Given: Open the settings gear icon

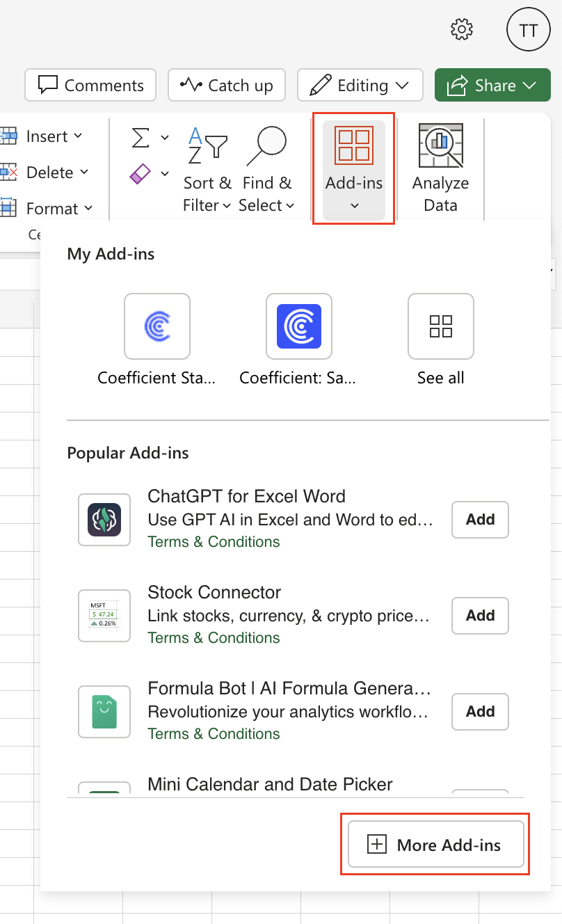Looking at the screenshot, I should tap(462, 29).
